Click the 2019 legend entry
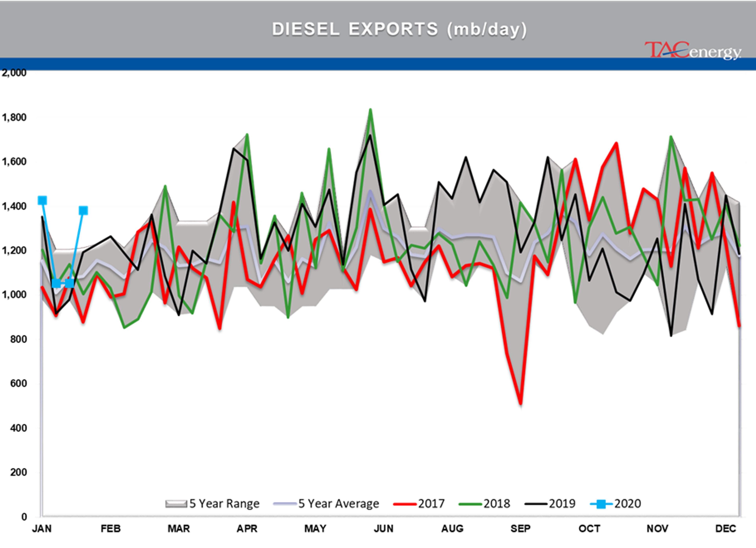This screenshot has height=548, width=756. coord(550,504)
